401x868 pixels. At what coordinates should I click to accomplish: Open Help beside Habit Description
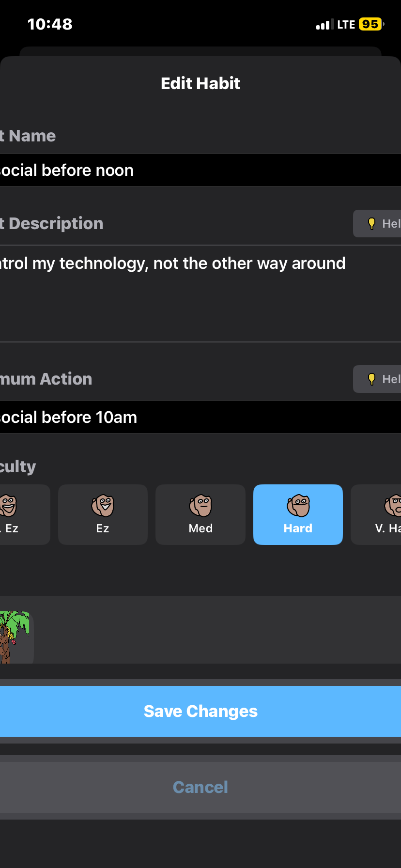(377, 223)
